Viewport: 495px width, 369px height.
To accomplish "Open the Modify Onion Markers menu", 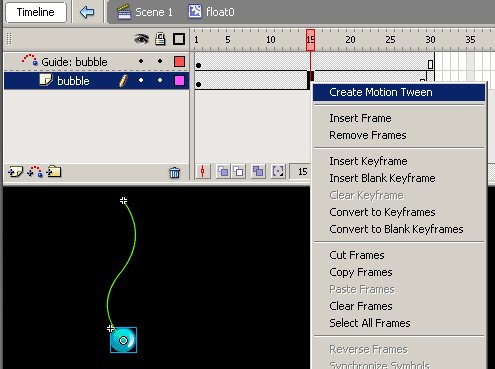I will [x=278, y=172].
